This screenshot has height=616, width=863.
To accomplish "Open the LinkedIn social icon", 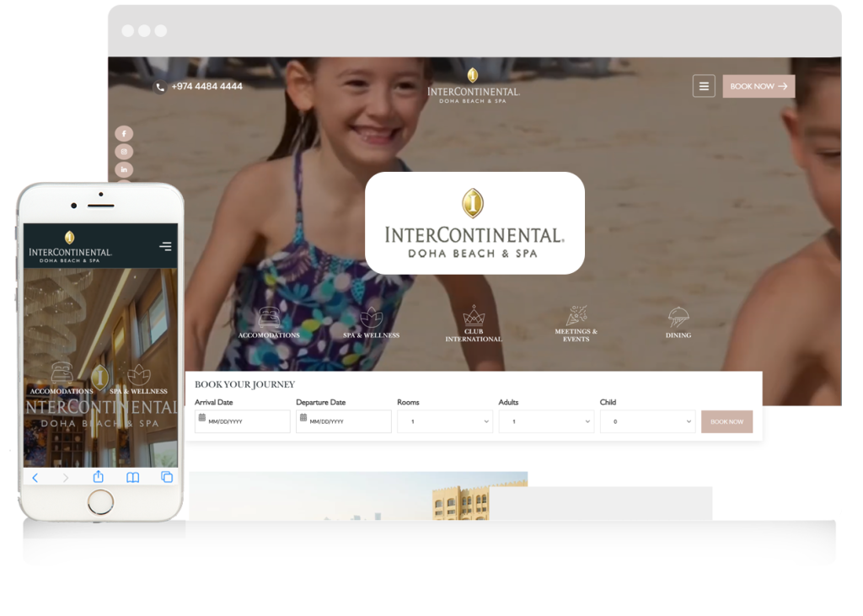I will pos(124,169).
